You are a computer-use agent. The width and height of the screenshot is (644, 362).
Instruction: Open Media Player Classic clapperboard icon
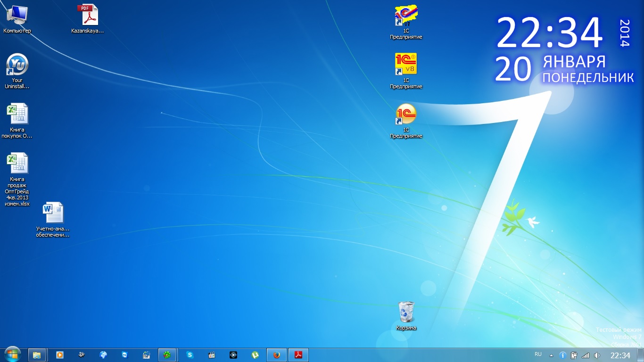click(x=212, y=355)
